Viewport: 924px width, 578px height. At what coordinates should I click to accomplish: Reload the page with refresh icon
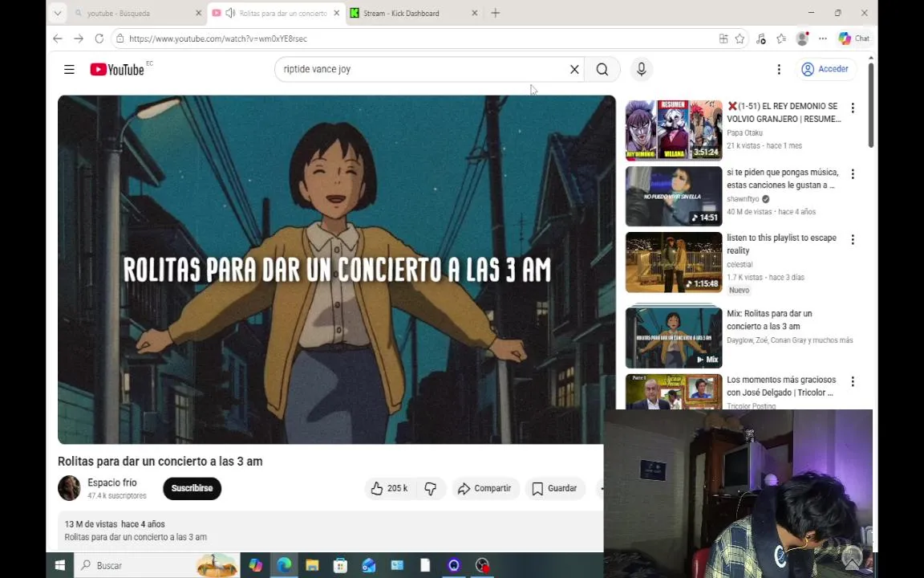point(99,39)
